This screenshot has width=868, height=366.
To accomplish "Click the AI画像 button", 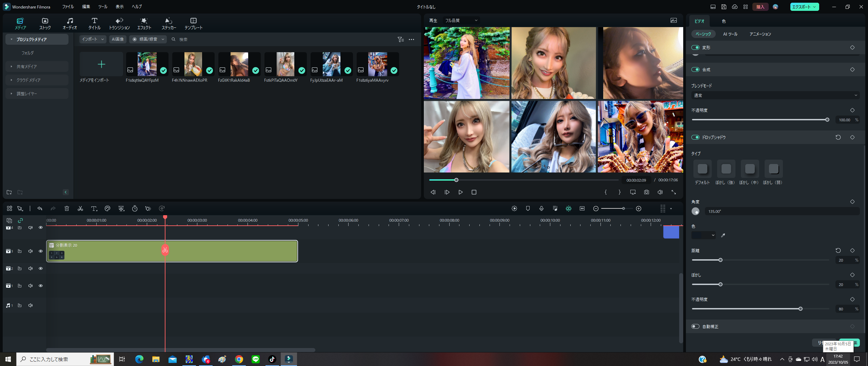I will click(x=118, y=39).
